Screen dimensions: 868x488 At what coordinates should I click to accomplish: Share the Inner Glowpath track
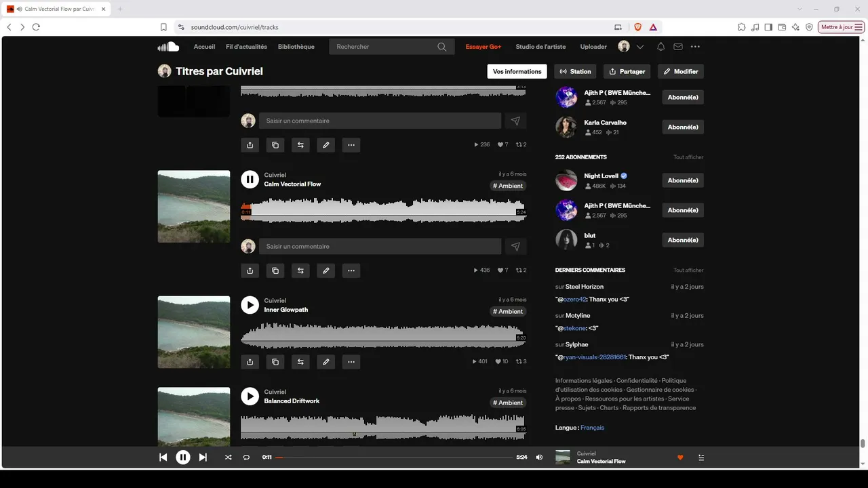pyautogui.click(x=250, y=362)
